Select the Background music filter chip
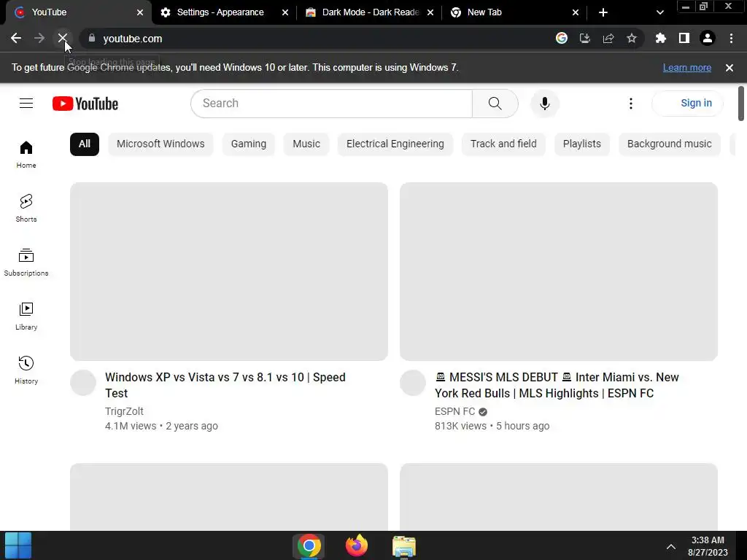The width and height of the screenshot is (747, 560). (x=670, y=144)
